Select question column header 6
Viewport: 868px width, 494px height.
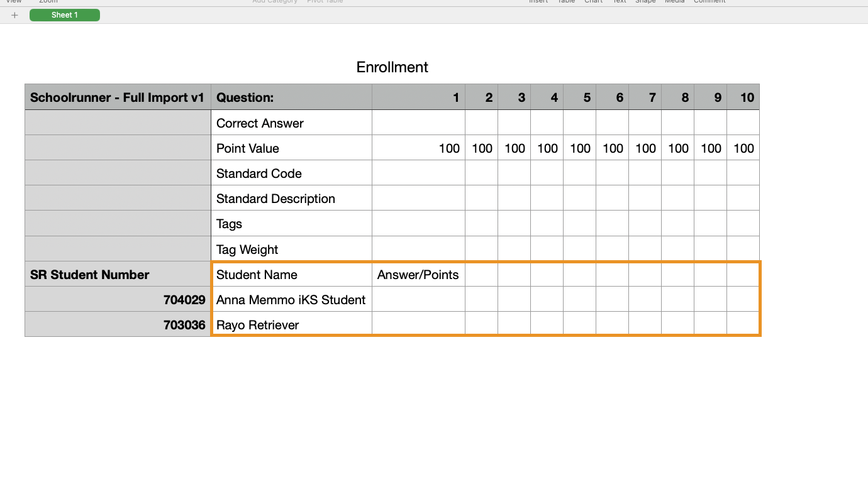click(x=613, y=97)
